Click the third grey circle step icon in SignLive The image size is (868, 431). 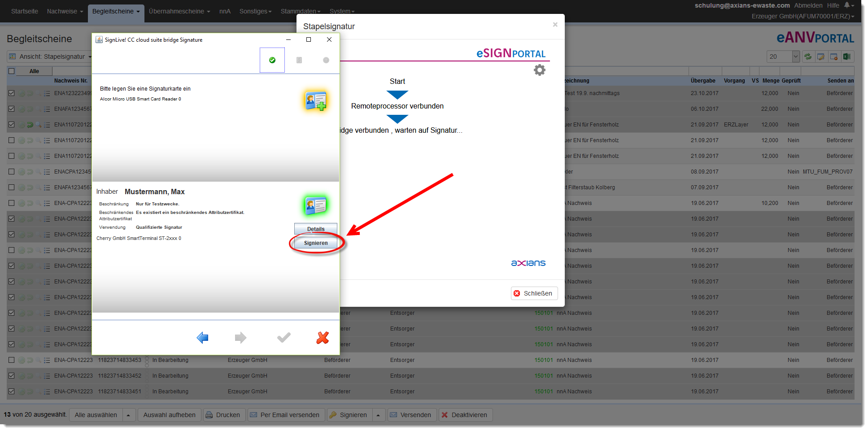click(326, 60)
